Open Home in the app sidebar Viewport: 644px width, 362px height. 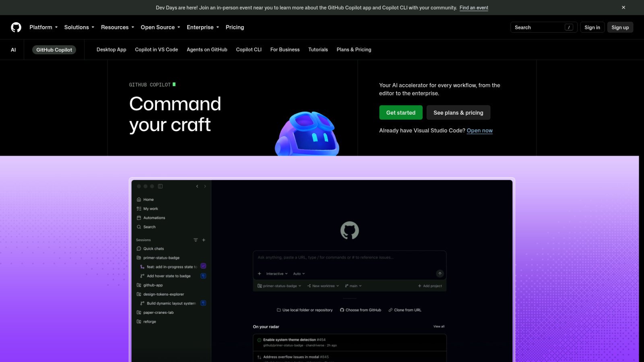pyautogui.click(x=145, y=200)
